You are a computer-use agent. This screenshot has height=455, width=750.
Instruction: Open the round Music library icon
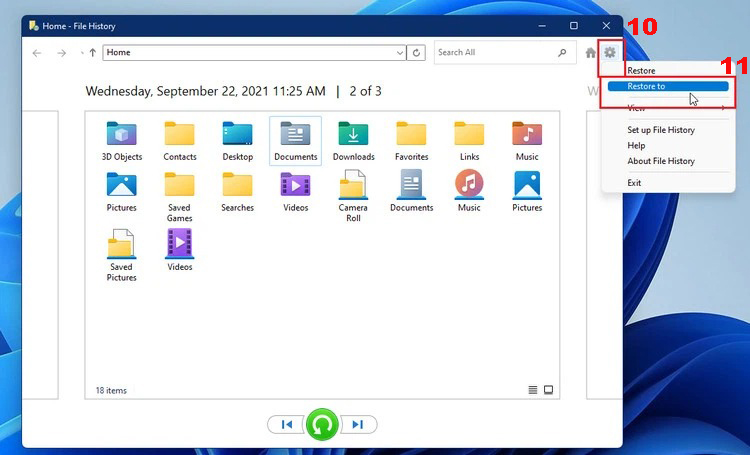[x=469, y=191]
